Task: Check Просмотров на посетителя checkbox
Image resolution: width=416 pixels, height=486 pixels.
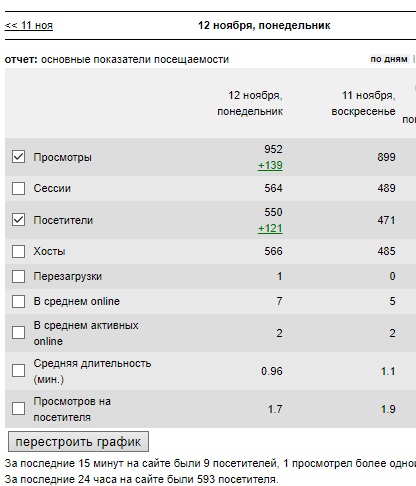Action: tap(18, 409)
